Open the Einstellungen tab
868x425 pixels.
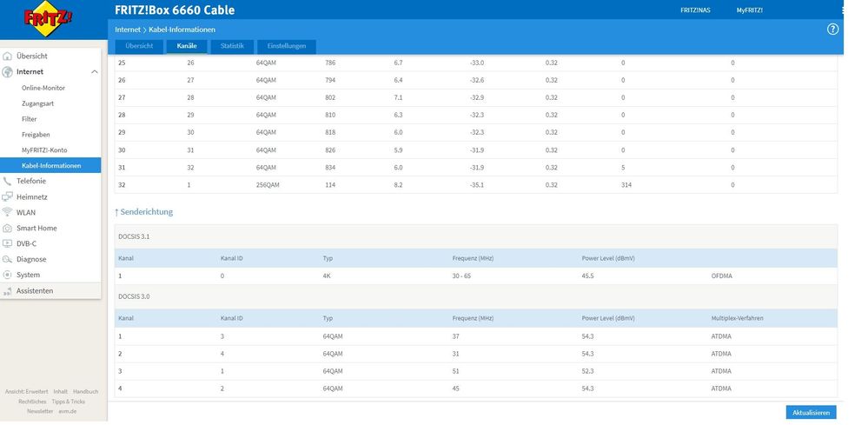(286, 46)
